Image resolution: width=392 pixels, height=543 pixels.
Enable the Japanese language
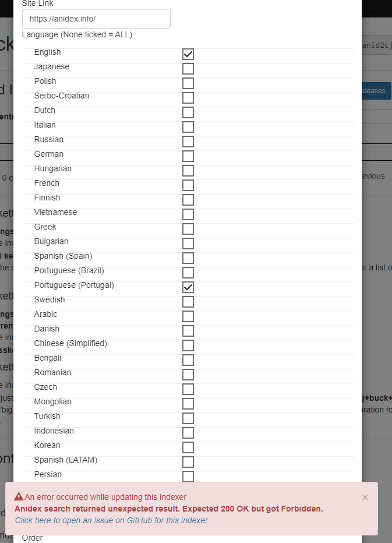[188, 68]
